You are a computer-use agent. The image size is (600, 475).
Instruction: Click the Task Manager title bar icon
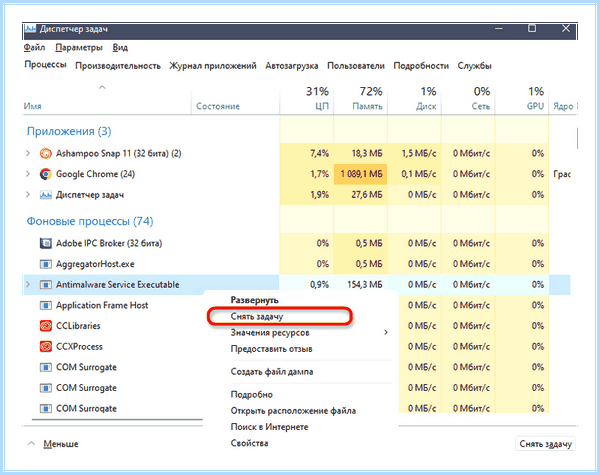tap(31, 29)
